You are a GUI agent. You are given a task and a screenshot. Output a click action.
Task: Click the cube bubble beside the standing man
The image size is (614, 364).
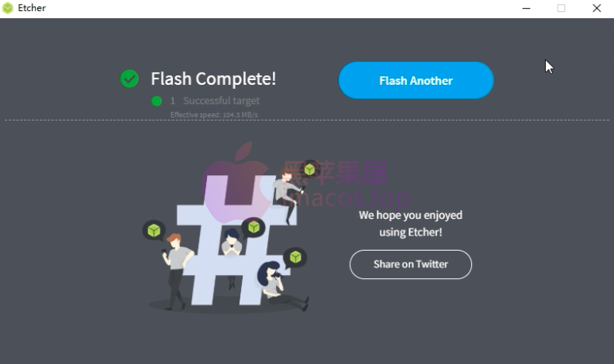pyautogui.click(x=154, y=230)
